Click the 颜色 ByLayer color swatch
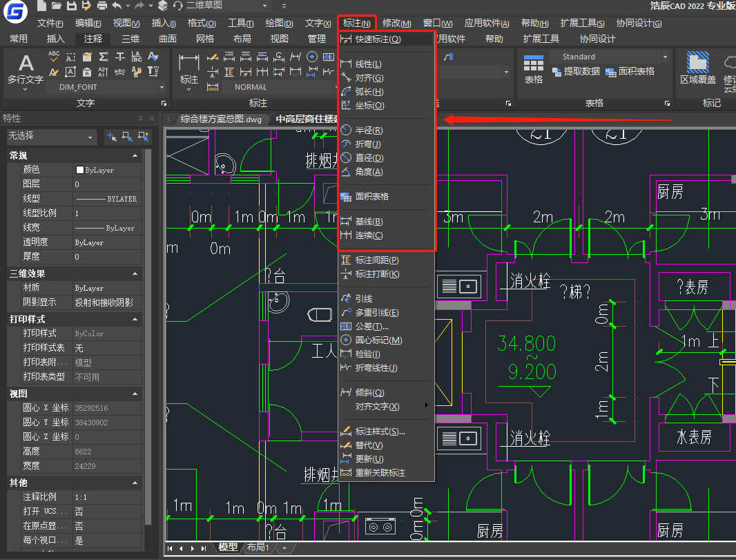The image size is (736, 560). [x=79, y=170]
